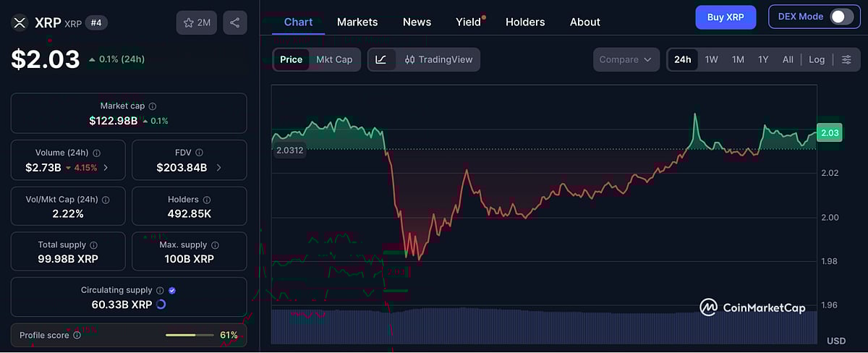Open the Holders tab
The height and width of the screenshot is (353, 868).
(x=525, y=22)
